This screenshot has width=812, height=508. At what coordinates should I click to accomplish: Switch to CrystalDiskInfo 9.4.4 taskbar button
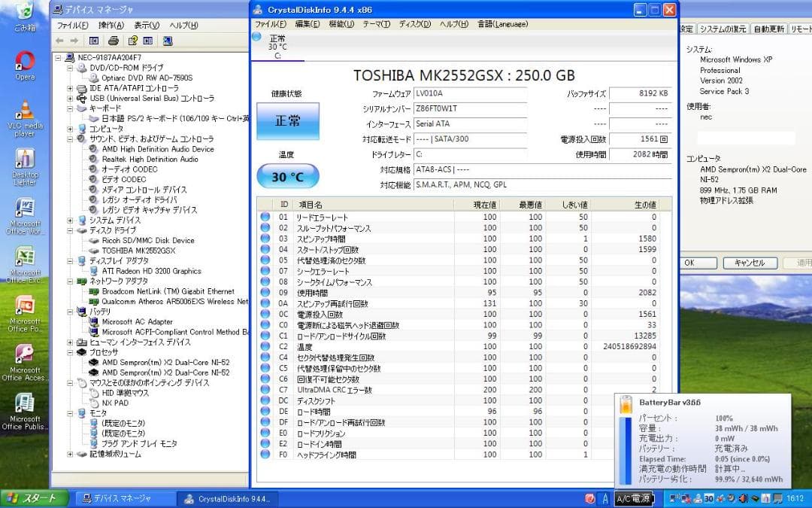(x=227, y=499)
